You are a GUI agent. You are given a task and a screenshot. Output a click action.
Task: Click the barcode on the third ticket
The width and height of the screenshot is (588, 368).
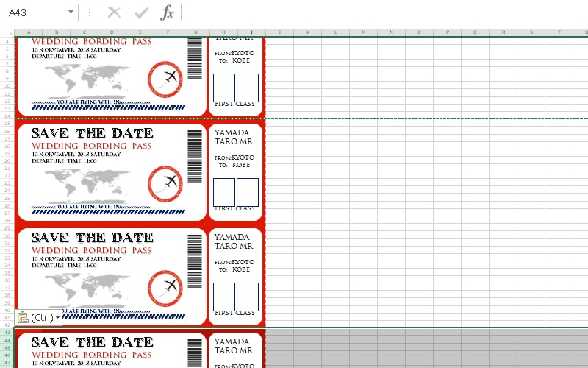point(194,261)
